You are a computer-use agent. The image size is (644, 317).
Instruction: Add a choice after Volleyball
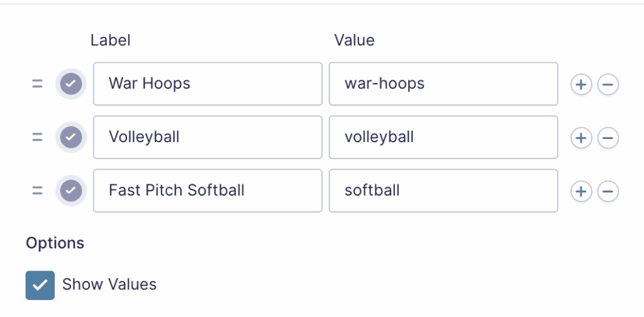pyautogui.click(x=581, y=137)
